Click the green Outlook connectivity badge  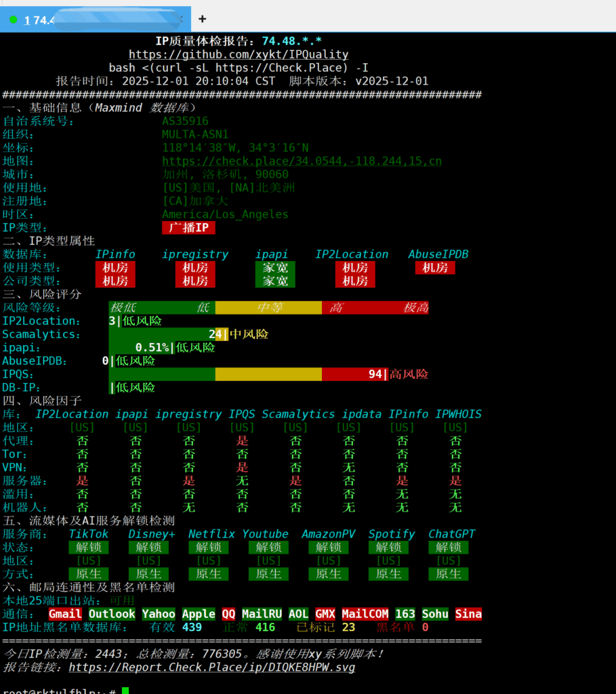[112, 614]
